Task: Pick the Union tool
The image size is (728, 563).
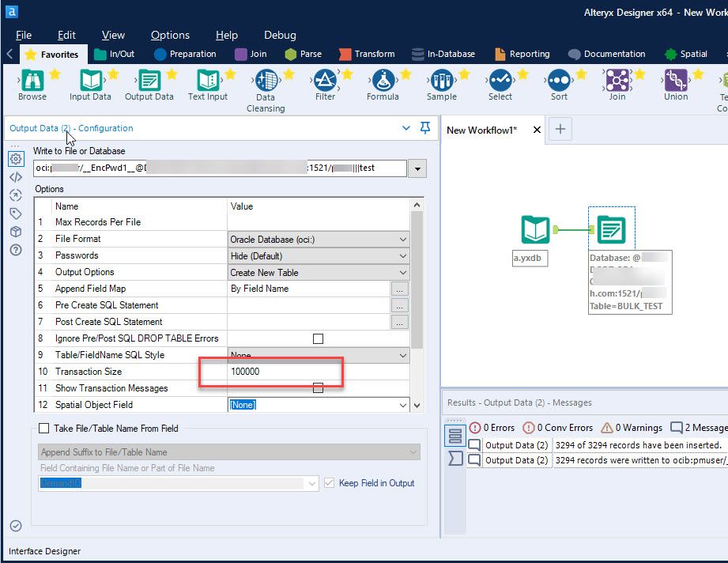Action: (x=676, y=81)
